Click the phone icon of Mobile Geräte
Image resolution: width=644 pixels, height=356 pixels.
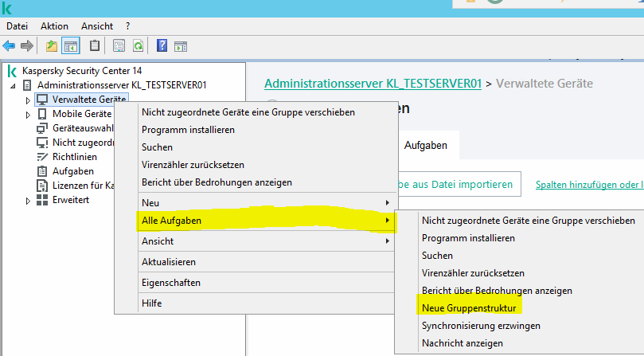(42, 113)
